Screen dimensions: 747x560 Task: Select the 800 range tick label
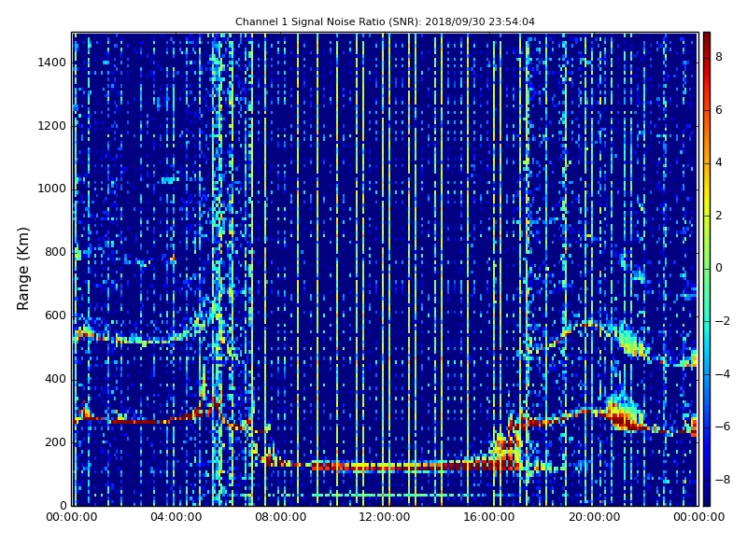tap(55, 252)
